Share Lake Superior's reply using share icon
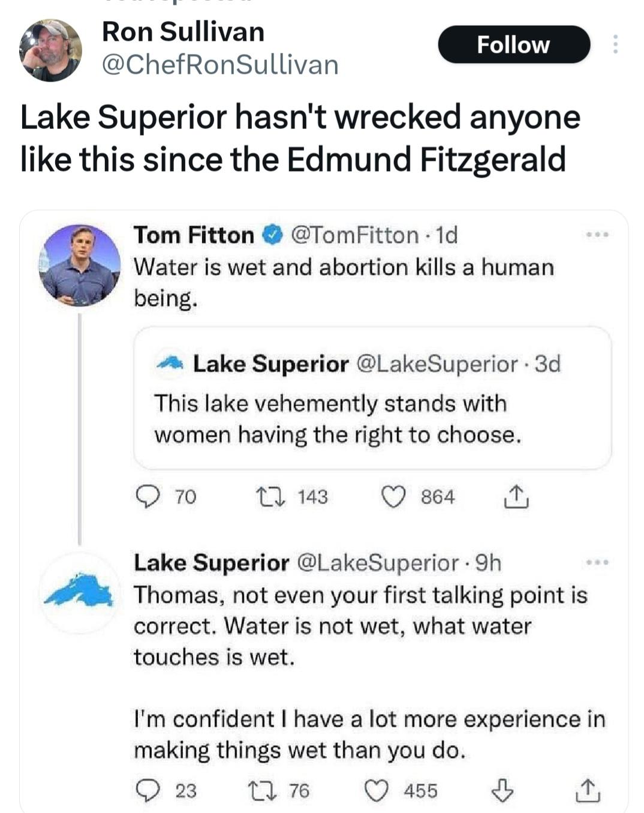The width and height of the screenshot is (644, 813). click(x=587, y=790)
